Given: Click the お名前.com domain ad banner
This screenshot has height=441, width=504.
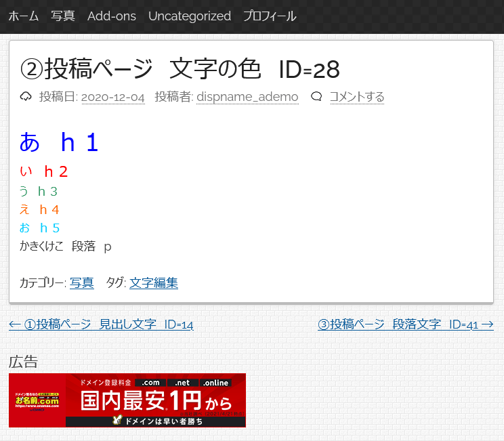Looking at the screenshot, I should 127,400.
